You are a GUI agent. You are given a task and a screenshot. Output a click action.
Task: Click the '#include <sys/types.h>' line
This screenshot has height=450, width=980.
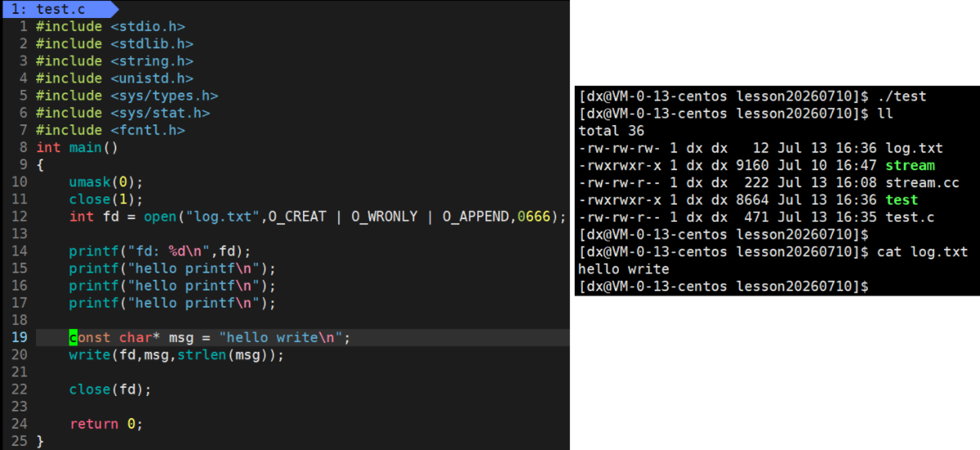click(127, 96)
